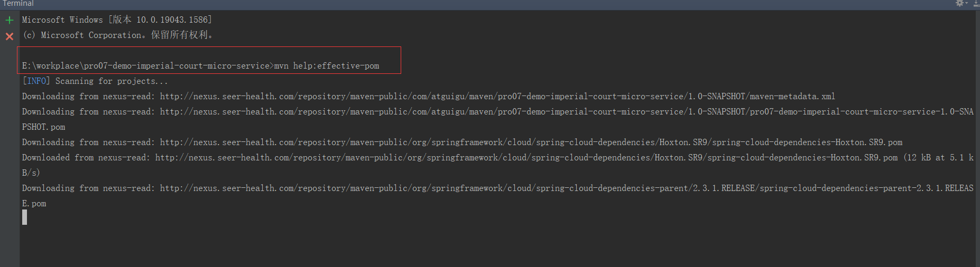The height and width of the screenshot is (267, 980).
Task: Place cursor at the blinking terminal input block
Action: coord(24,217)
